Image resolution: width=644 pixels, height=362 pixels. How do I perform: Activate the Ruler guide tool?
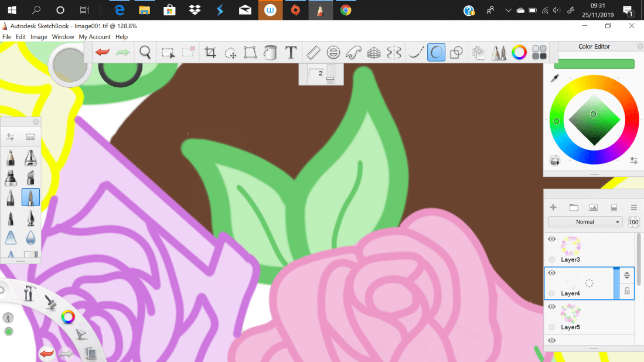coord(313,52)
